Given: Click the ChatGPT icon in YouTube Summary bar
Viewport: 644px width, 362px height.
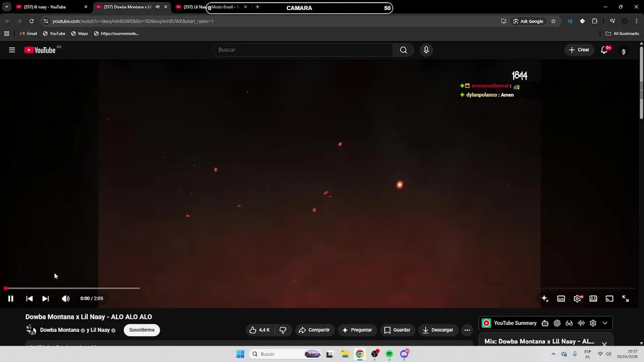Looking at the screenshot, I should 557,323.
